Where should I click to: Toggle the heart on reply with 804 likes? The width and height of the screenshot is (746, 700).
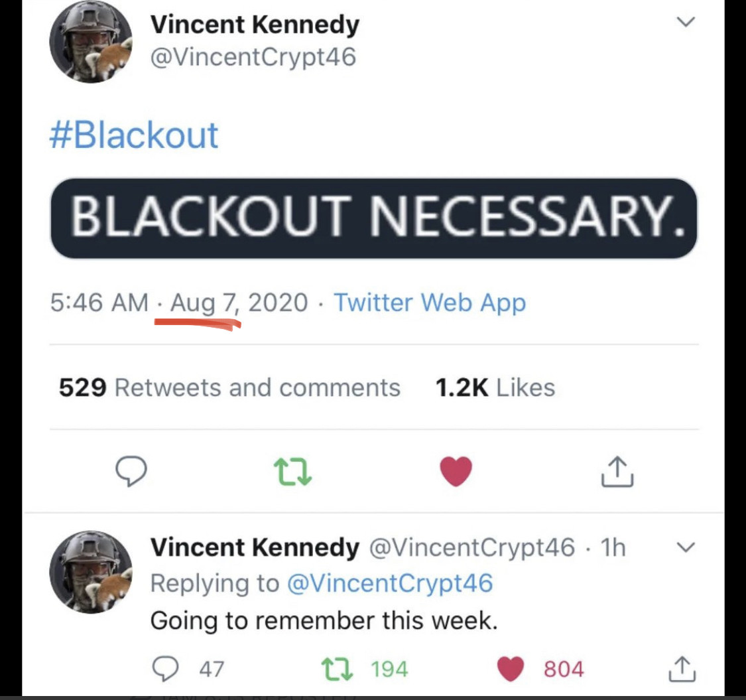[511, 669]
